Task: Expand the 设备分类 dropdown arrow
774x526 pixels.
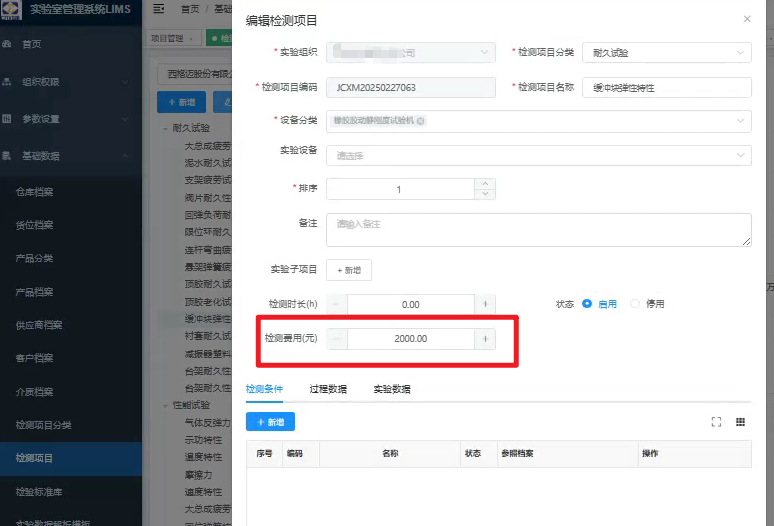Action: click(740, 121)
